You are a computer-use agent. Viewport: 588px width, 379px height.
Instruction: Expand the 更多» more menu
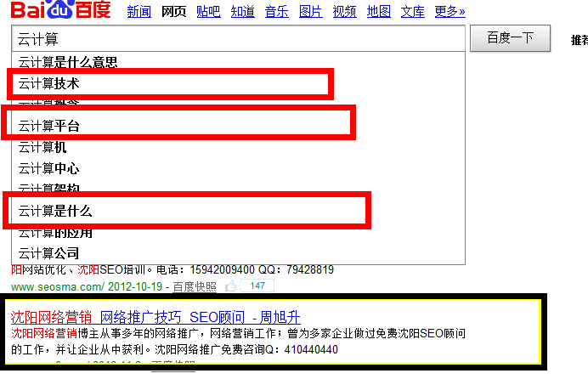click(449, 12)
